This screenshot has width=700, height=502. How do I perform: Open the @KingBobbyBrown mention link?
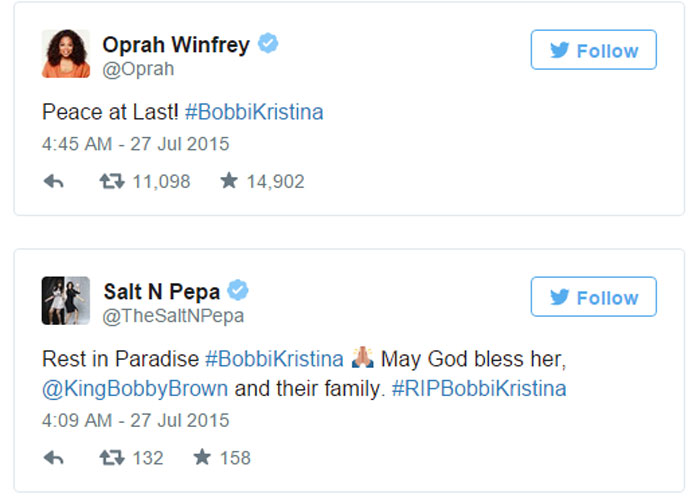[x=135, y=389]
